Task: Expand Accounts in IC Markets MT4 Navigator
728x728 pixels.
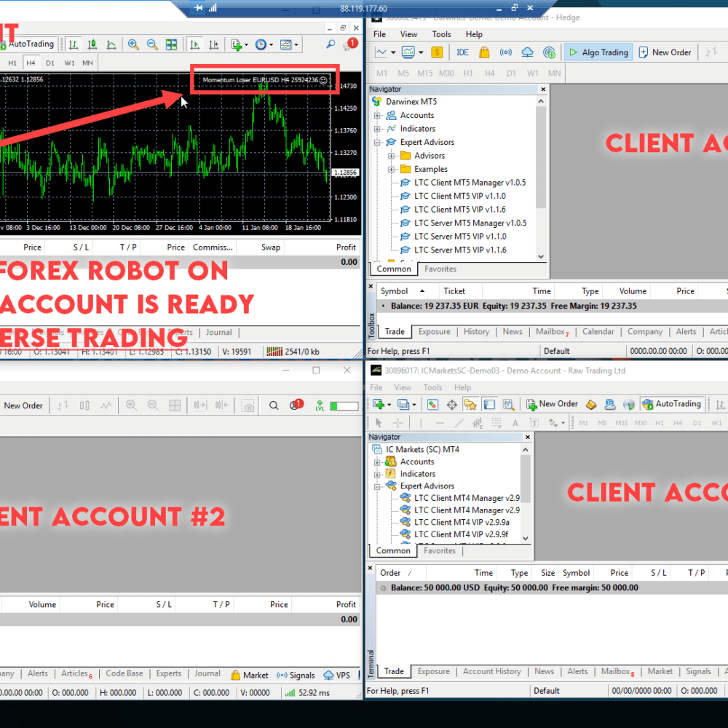Action: (377, 462)
